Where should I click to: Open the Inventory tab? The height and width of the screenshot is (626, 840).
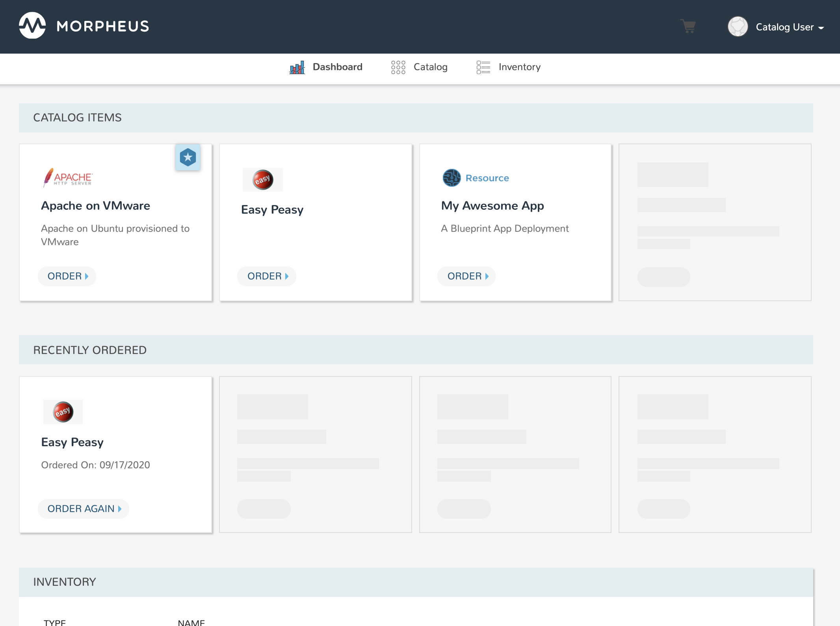click(519, 67)
